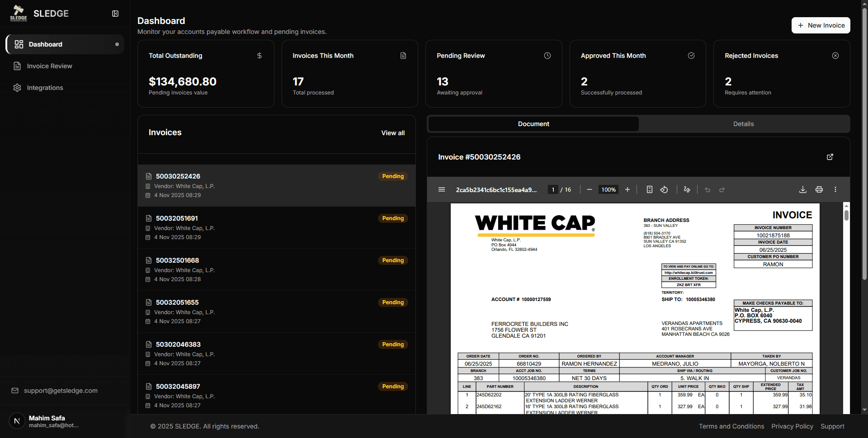Collapse the SLEDGE sidebar

[115, 14]
